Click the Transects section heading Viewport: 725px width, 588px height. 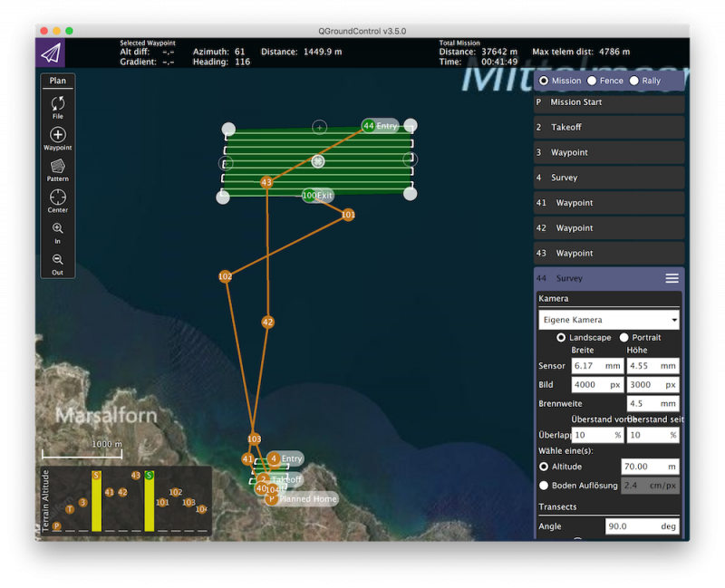(x=557, y=506)
